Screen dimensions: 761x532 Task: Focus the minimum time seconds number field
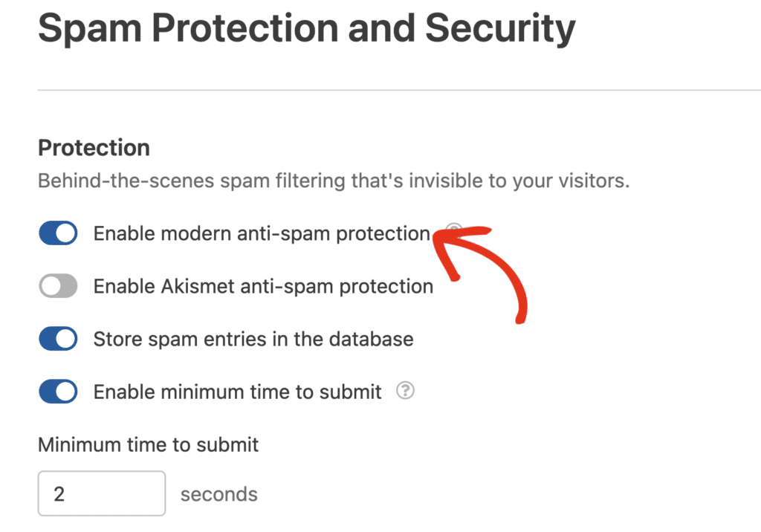click(x=101, y=493)
